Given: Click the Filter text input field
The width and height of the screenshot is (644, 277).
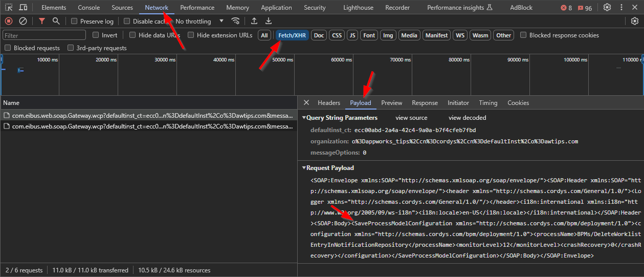Looking at the screenshot, I should (x=44, y=35).
